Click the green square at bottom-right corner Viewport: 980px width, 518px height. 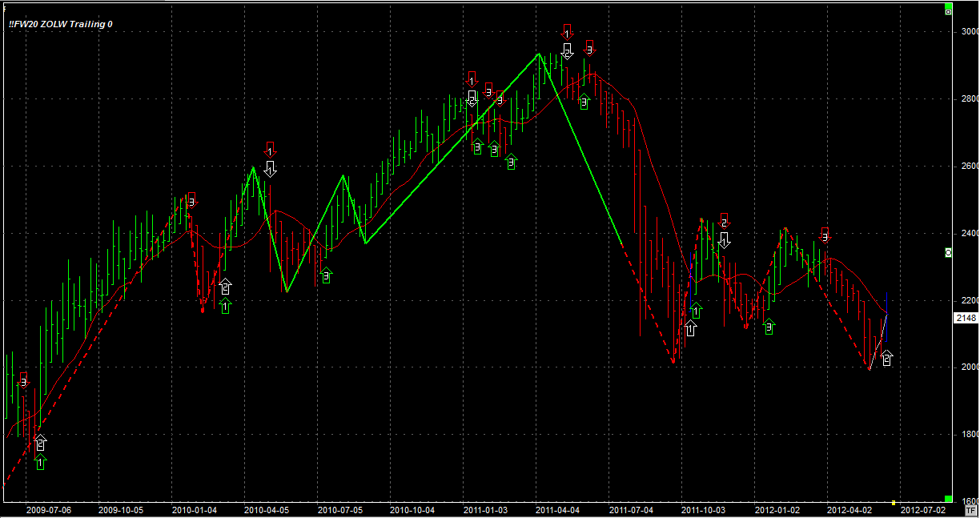(948, 498)
